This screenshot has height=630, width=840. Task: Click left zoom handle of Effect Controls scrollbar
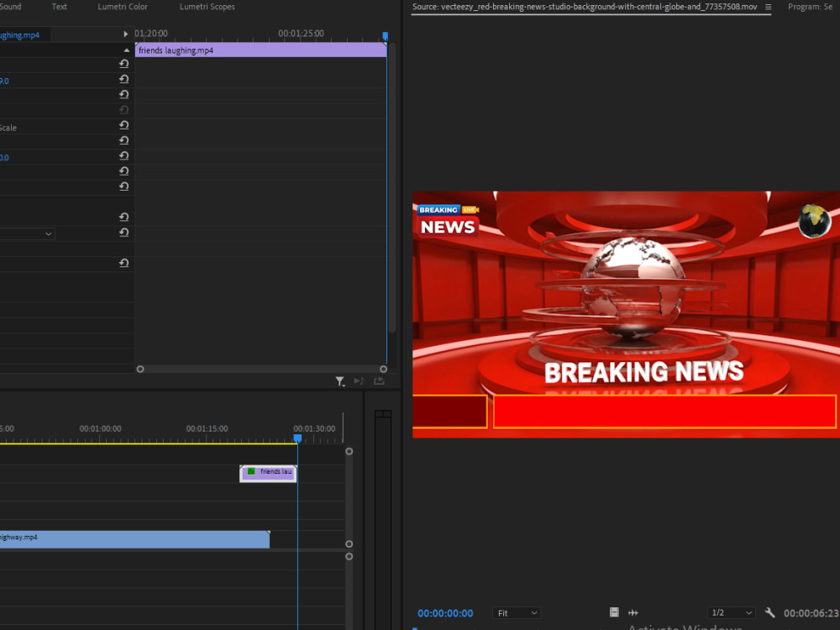point(140,369)
